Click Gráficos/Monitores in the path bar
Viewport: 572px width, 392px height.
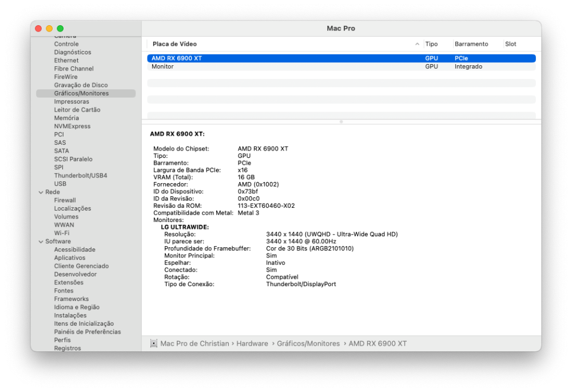click(308, 343)
